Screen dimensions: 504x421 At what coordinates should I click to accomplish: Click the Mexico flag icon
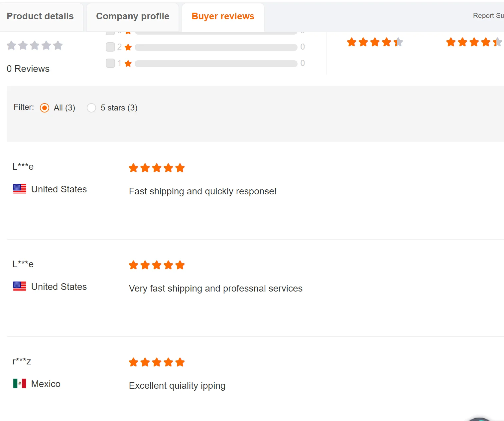20,383
